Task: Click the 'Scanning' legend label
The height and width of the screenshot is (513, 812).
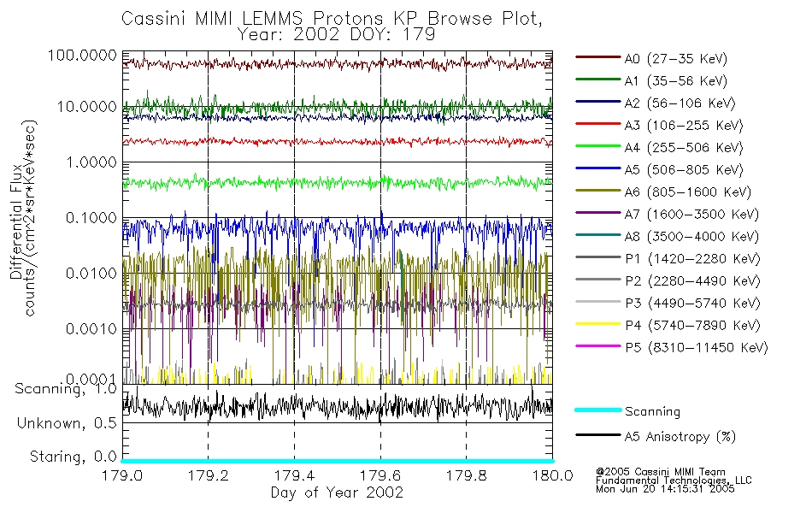Action: tap(652, 411)
